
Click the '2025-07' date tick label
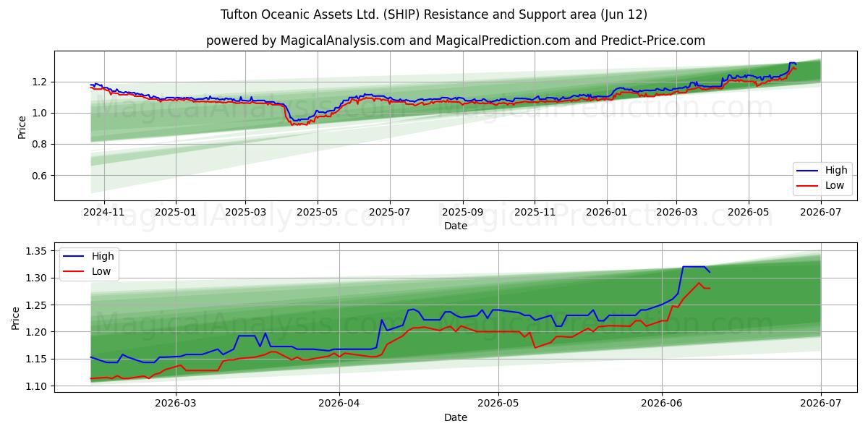click(x=390, y=213)
